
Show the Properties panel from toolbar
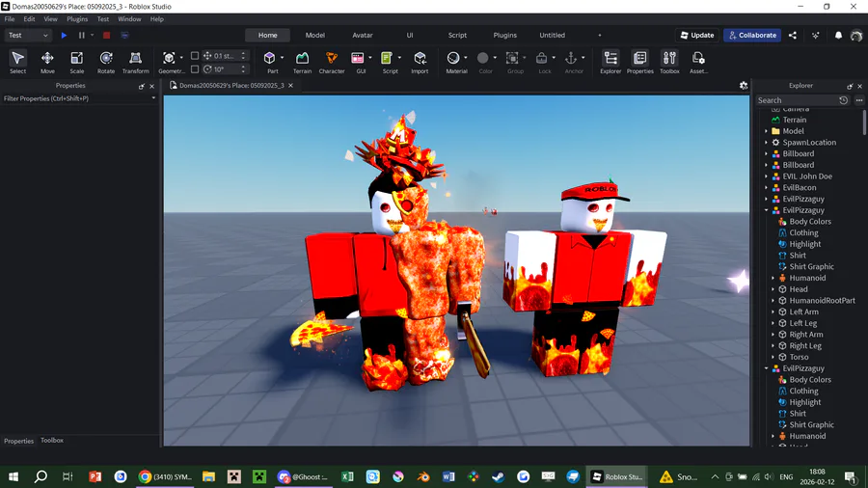640,62
